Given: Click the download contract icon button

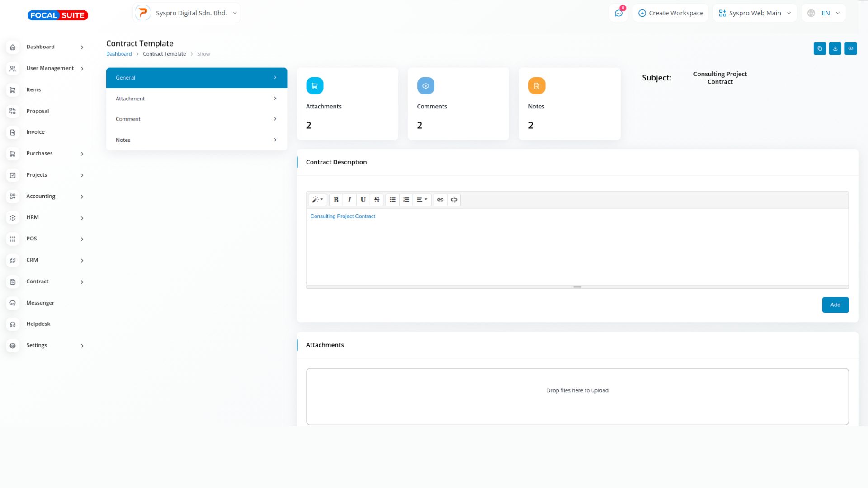Looking at the screenshot, I should pos(835,48).
